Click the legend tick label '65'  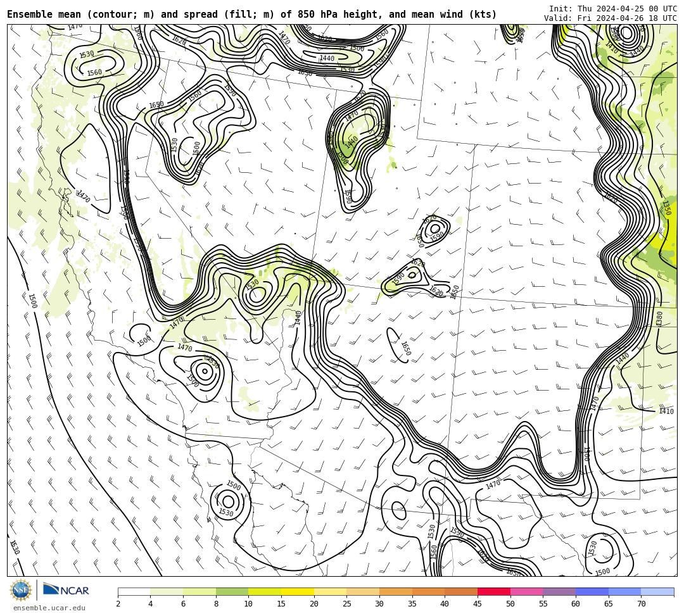[x=609, y=604]
